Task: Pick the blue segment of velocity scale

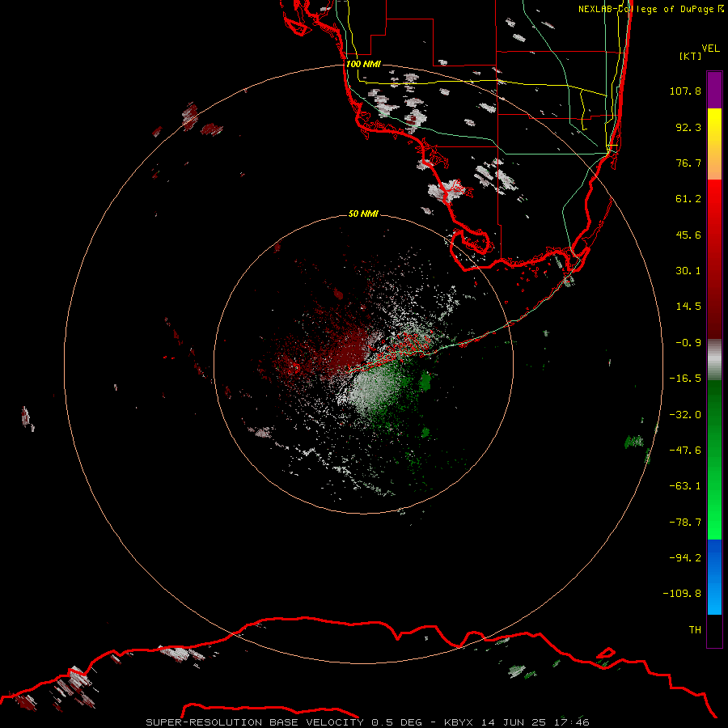Action: pyautogui.click(x=714, y=577)
